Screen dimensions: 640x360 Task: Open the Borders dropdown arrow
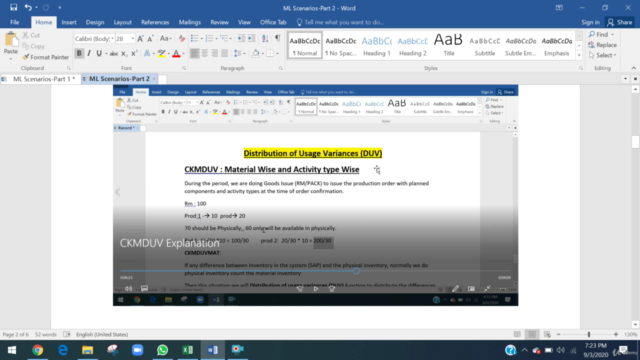278,53
